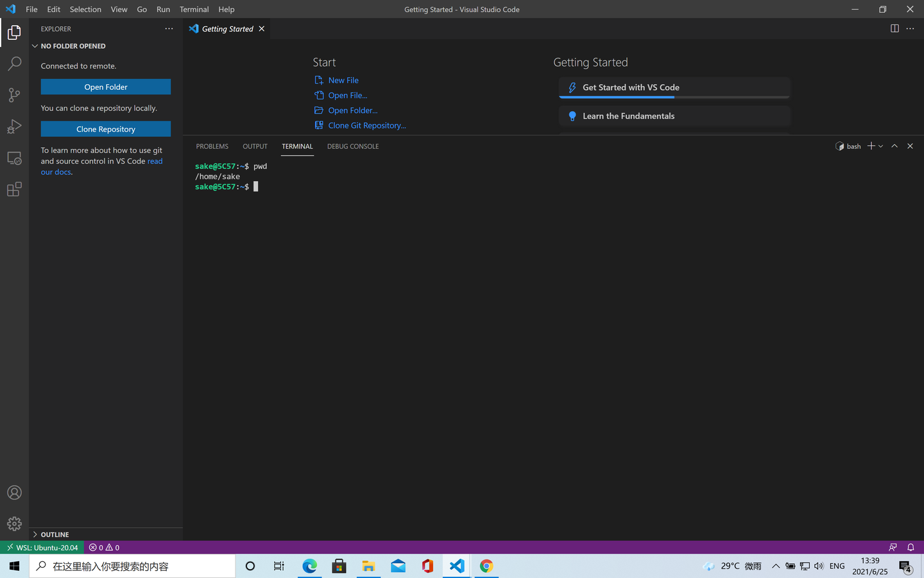924x578 pixels.
Task: Select the Source Control icon
Action: (x=14, y=94)
